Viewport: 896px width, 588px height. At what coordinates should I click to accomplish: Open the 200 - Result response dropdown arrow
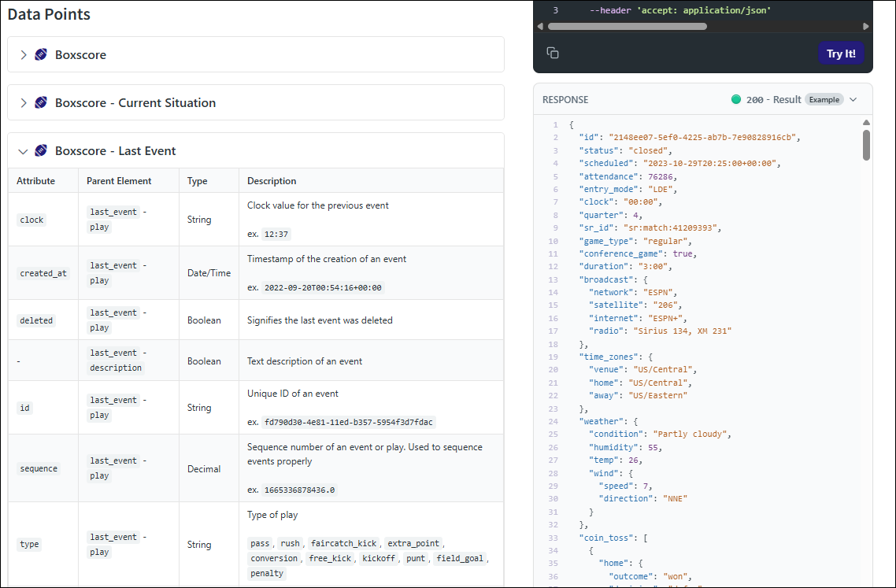(853, 99)
